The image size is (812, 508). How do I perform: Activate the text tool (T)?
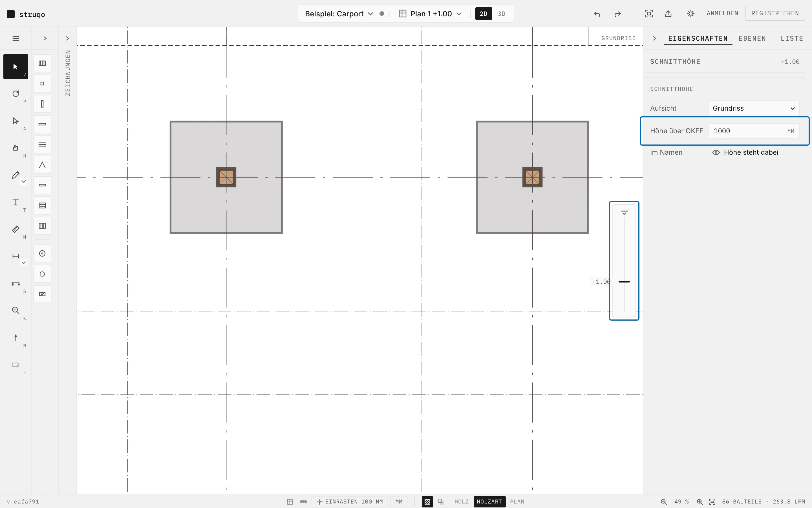(x=16, y=202)
